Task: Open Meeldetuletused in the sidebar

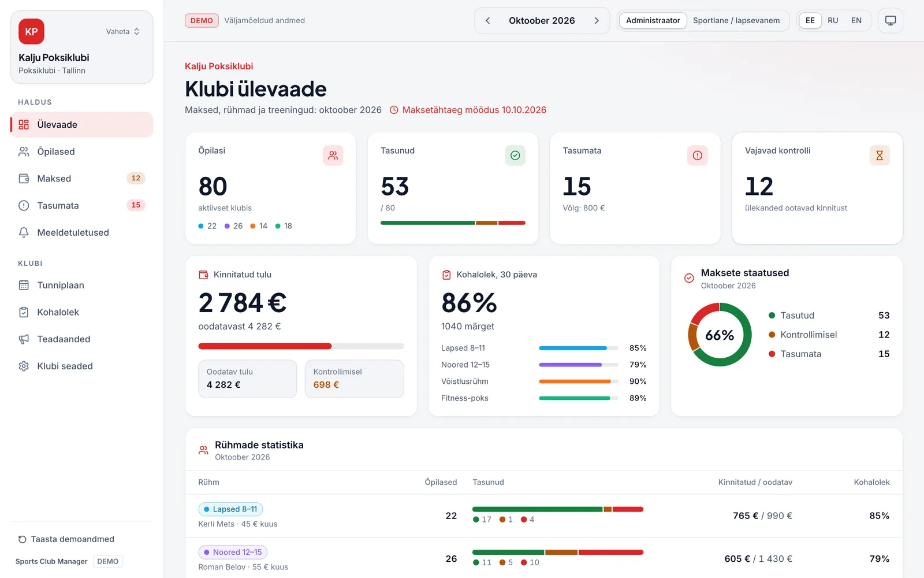Action: click(82, 232)
